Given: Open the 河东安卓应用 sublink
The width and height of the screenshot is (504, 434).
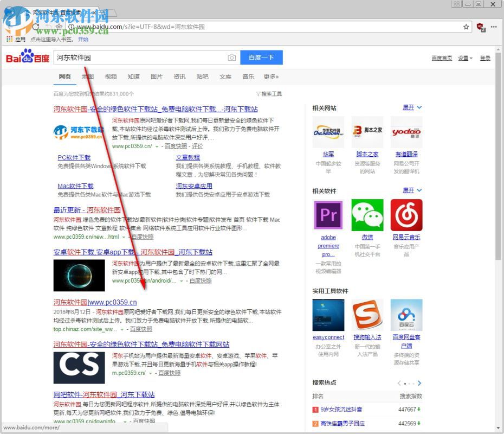Looking at the screenshot, I should tap(194, 186).
